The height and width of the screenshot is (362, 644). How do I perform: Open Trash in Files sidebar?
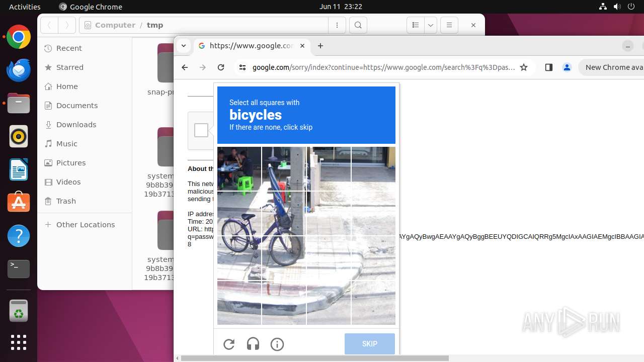click(85, 201)
